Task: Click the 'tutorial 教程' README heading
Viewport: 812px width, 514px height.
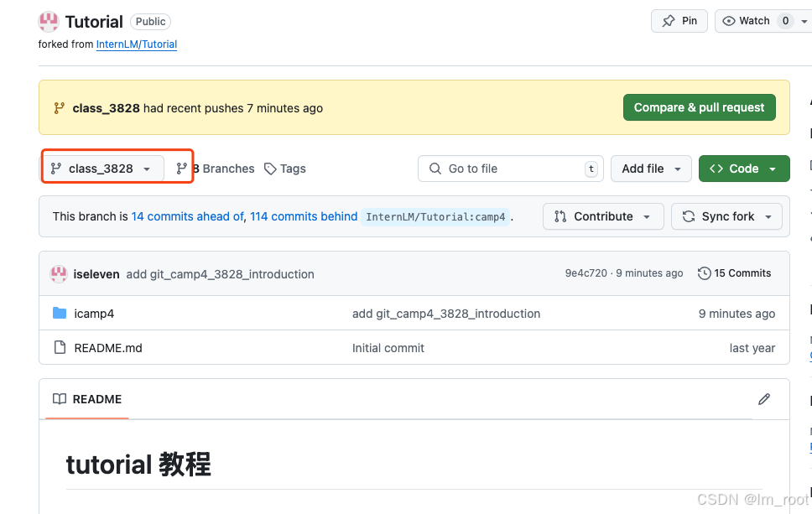Action: click(x=138, y=465)
